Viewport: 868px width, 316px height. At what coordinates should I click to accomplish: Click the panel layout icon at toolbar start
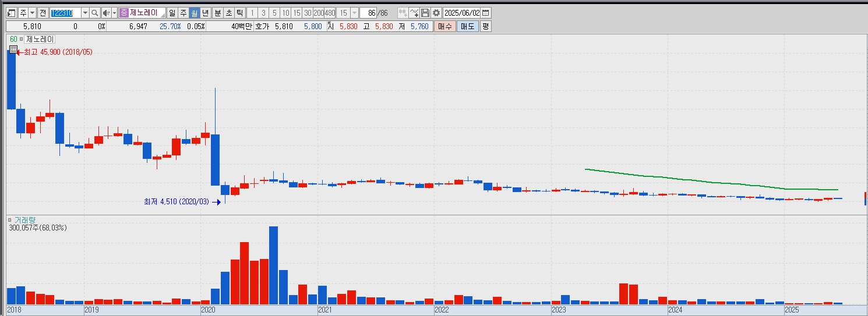coord(11,13)
